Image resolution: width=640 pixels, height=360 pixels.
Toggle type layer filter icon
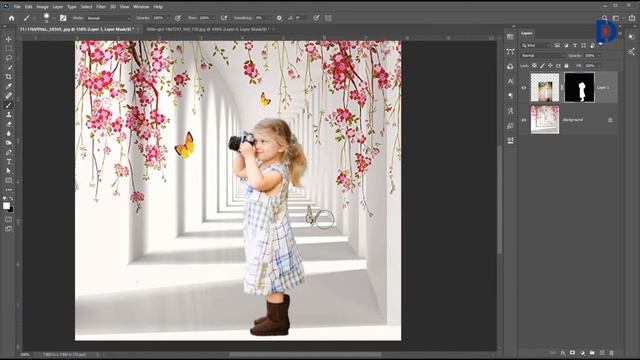575,45
